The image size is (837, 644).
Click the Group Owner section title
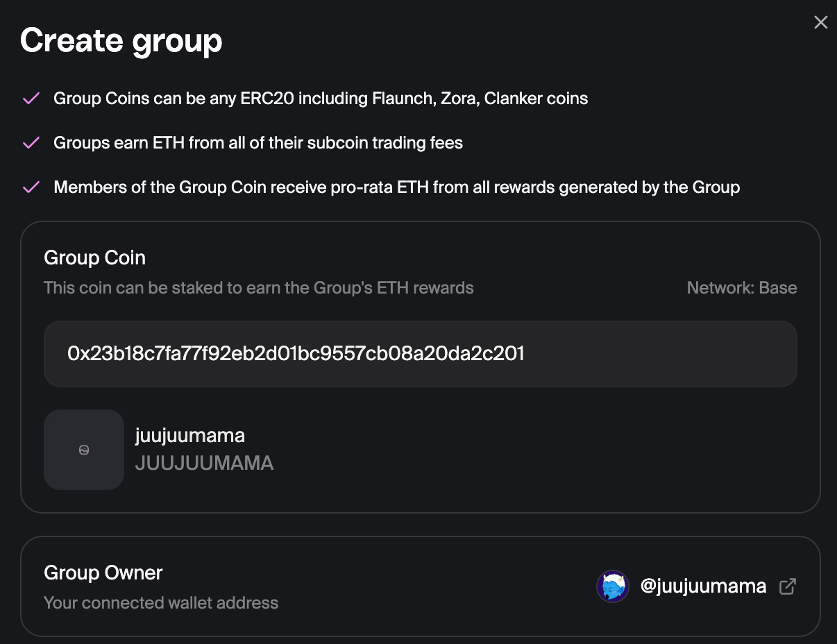coord(103,573)
